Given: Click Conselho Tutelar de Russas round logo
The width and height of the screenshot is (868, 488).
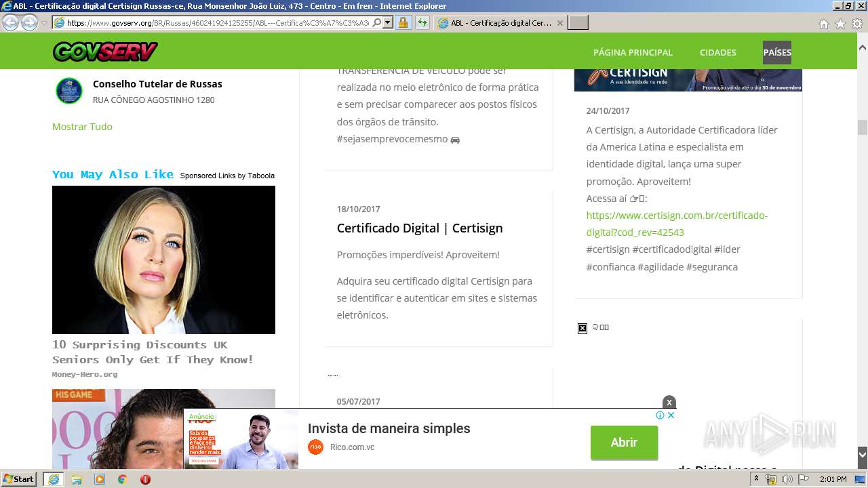Looking at the screenshot, I should pyautogui.click(x=69, y=91).
